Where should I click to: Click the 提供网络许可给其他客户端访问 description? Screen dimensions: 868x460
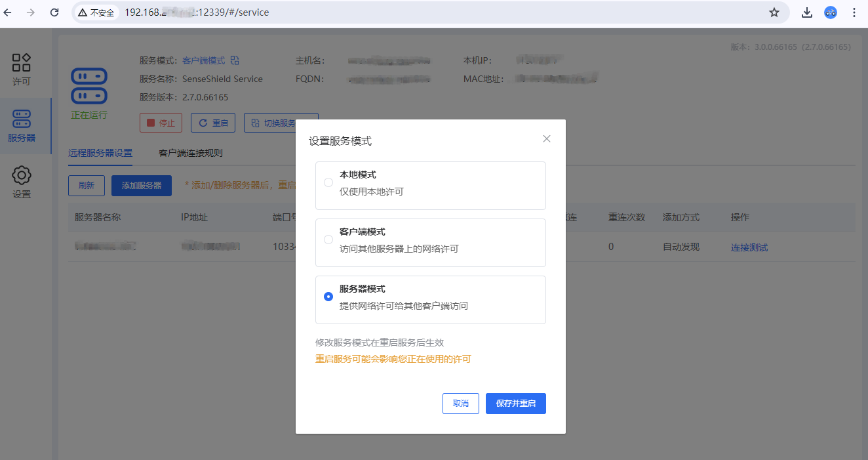[404, 306]
